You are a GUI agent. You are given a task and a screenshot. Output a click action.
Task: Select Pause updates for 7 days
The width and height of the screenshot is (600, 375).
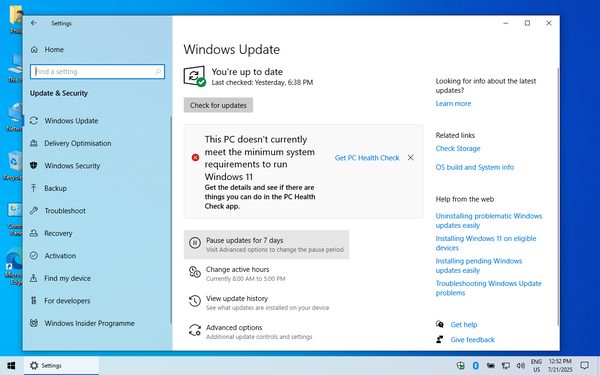(266, 245)
